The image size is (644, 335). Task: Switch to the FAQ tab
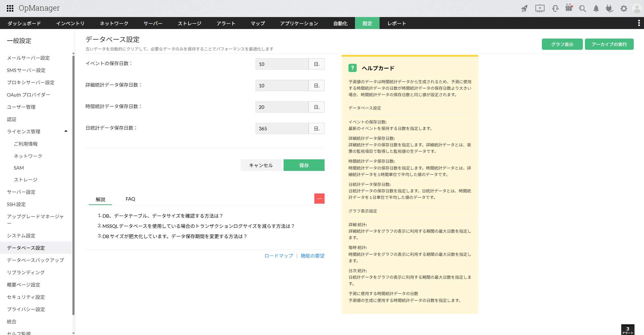tap(130, 199)
